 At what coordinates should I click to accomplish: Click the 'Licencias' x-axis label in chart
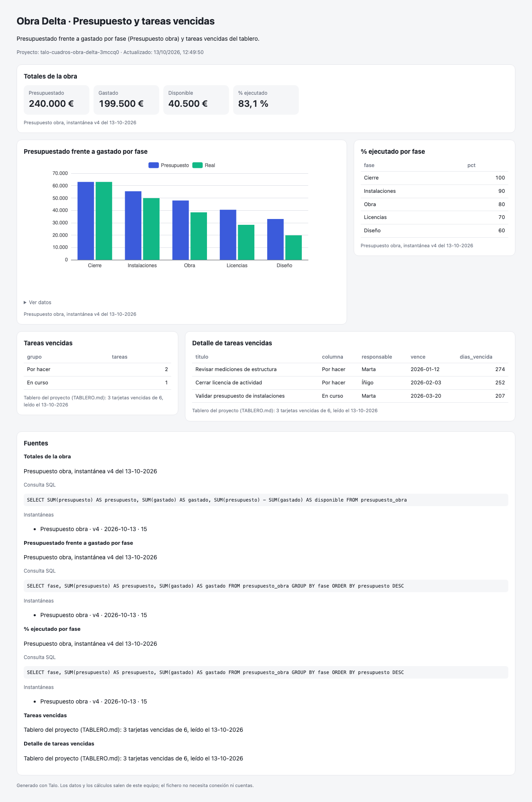pos(237,266)
